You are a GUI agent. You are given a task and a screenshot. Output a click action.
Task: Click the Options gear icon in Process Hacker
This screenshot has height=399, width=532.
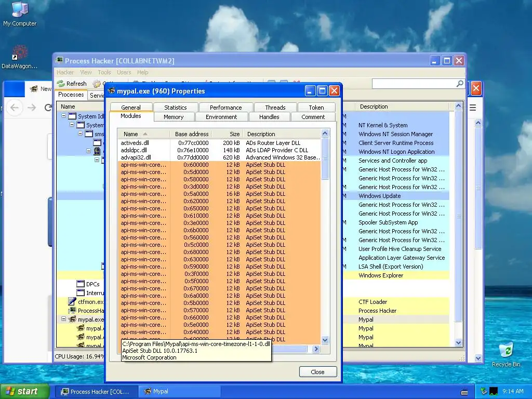97,84
